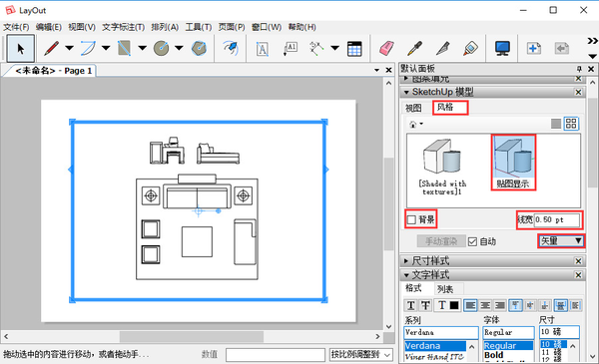Open the Rectangle tool dropdown arrow
The width and height of the screenshot is (599, 364).
pyautogui.click(x=142, y=48)
